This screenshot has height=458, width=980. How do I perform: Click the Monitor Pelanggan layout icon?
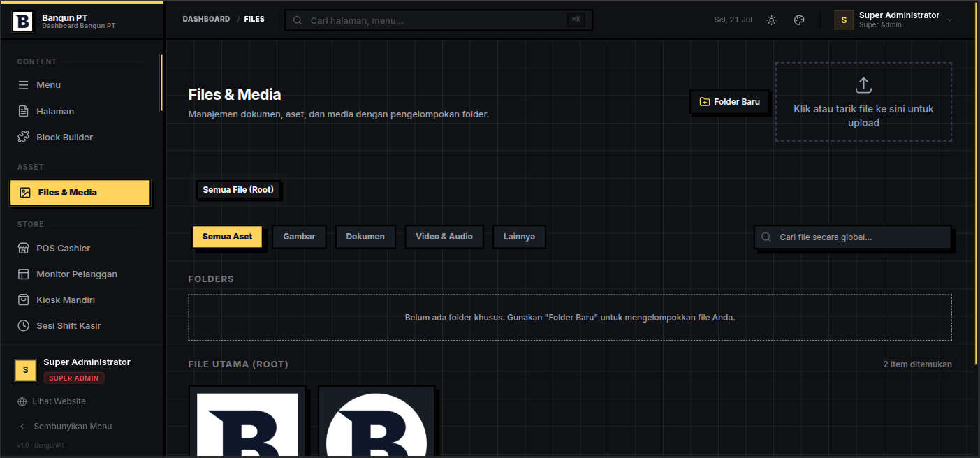coord(23,274)
